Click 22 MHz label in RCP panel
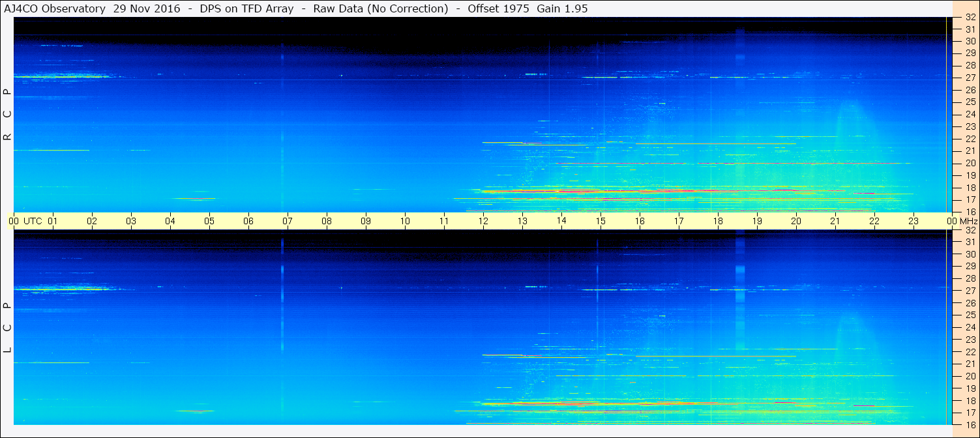Image resolution: width=980 pixels, height=438 pixels. (x=970, y=139)
